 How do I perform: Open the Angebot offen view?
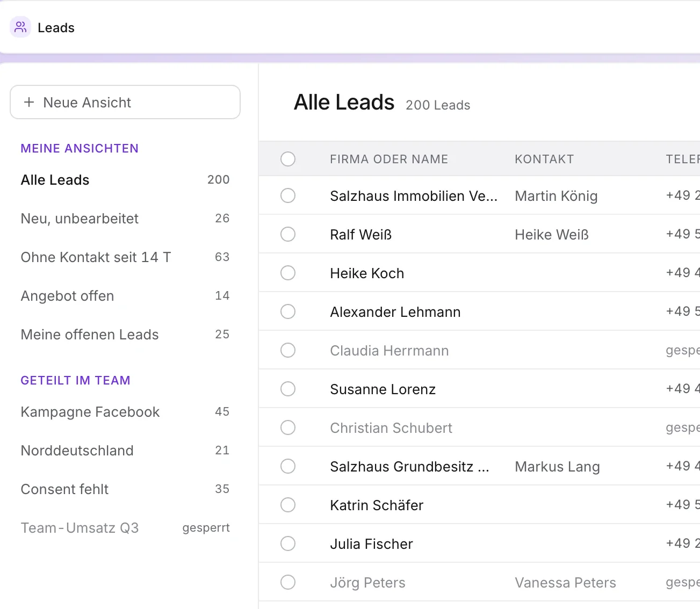(x=125, y=296)
